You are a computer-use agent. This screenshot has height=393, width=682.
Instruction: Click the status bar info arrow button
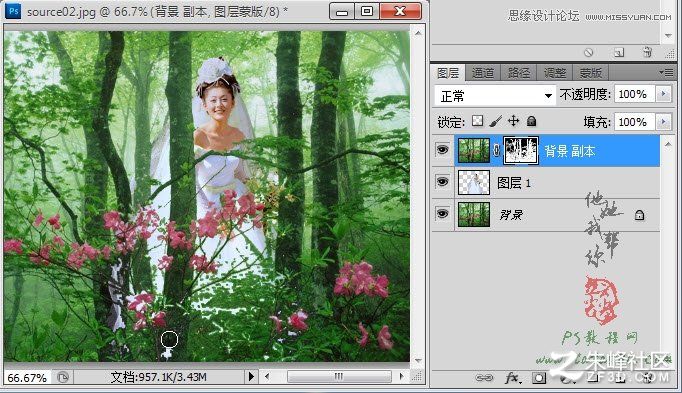(x=251, y=376)
